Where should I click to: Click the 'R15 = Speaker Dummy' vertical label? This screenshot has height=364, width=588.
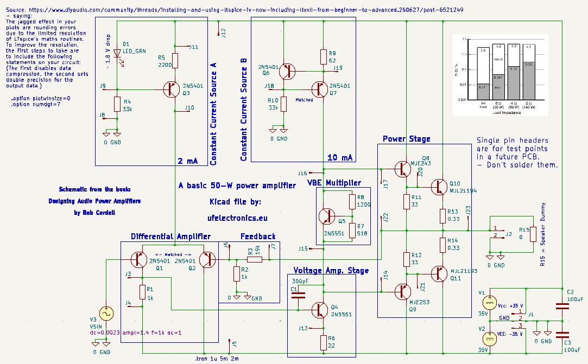(x=542, y=234)
